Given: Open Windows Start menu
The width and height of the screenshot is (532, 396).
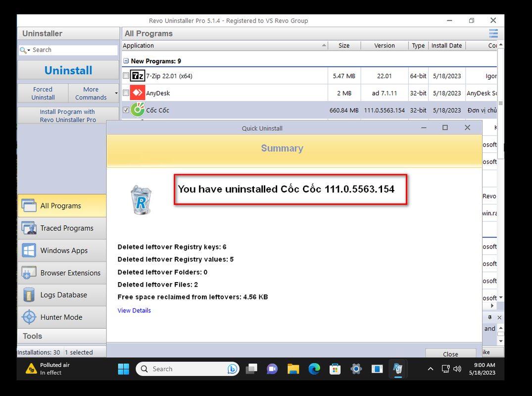Looking at the screenshot, I should pyautogui.click(x=124, y=369).
